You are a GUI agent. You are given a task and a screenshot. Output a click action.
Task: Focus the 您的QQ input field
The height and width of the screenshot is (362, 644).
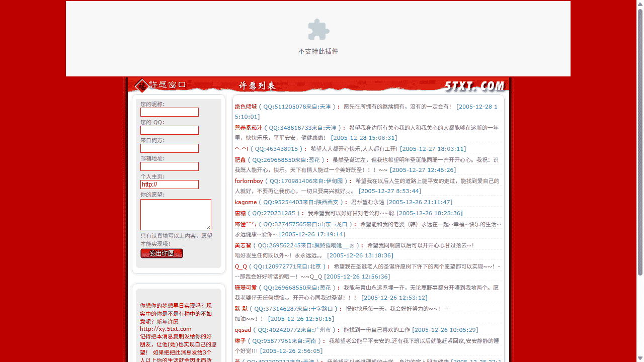point(169,130)
